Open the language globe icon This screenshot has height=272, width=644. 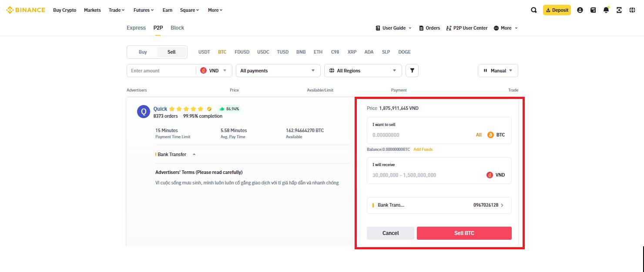[x=632, y=10]
